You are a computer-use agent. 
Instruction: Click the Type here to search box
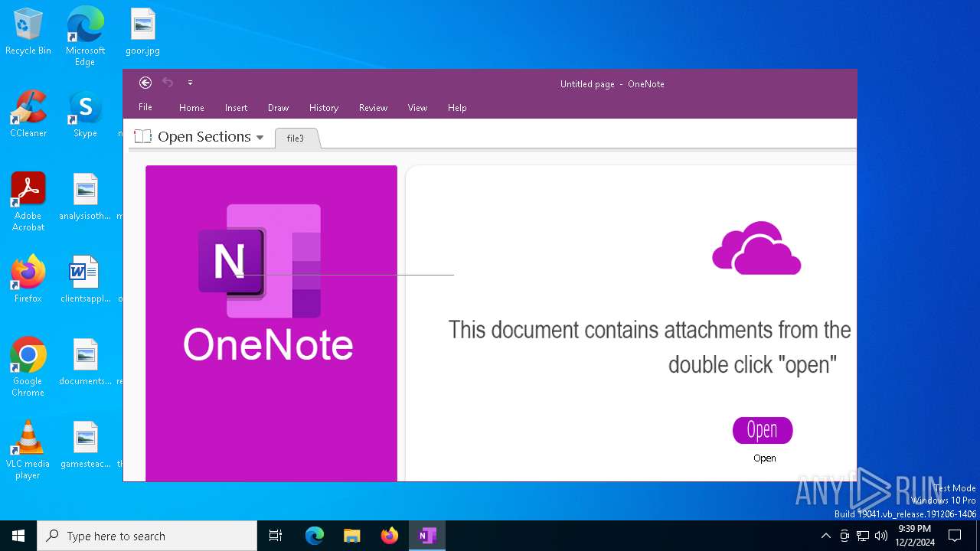click(147, 536)
